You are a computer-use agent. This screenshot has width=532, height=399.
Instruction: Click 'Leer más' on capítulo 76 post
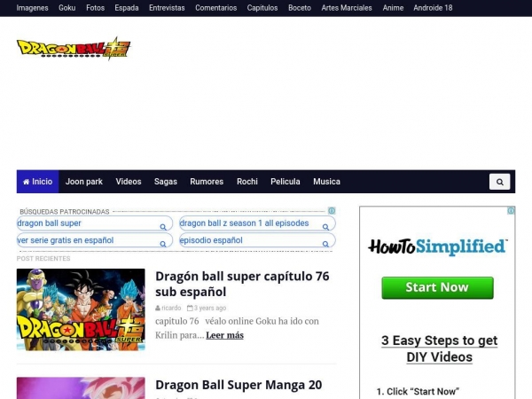click(224, 335)
